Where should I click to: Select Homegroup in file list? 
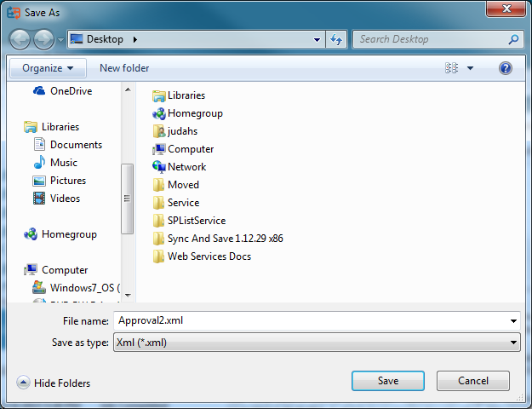pos(187,113)
